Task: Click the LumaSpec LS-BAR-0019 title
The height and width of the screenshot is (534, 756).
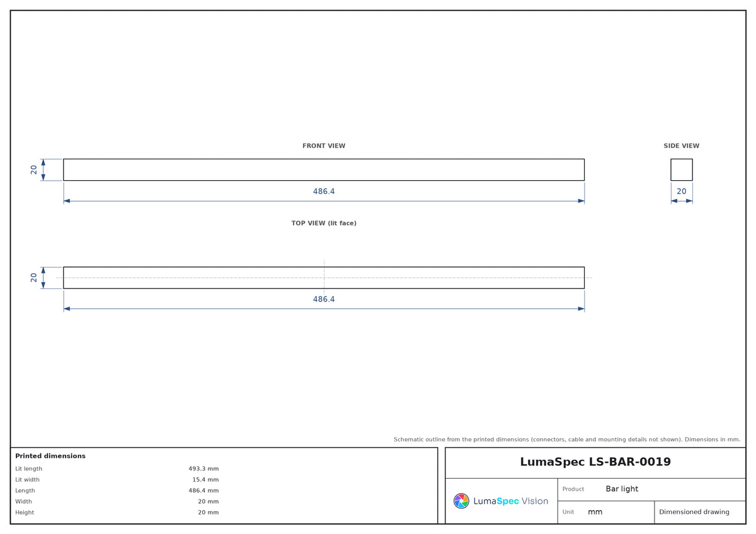Action: 595,462
